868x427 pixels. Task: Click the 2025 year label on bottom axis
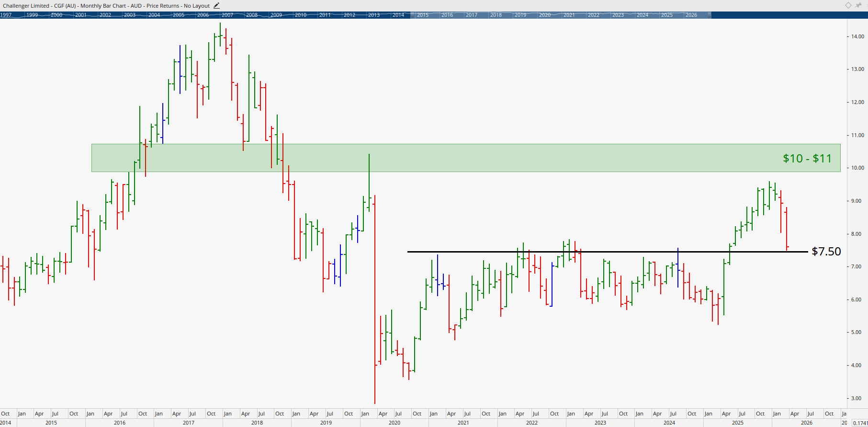737,423
